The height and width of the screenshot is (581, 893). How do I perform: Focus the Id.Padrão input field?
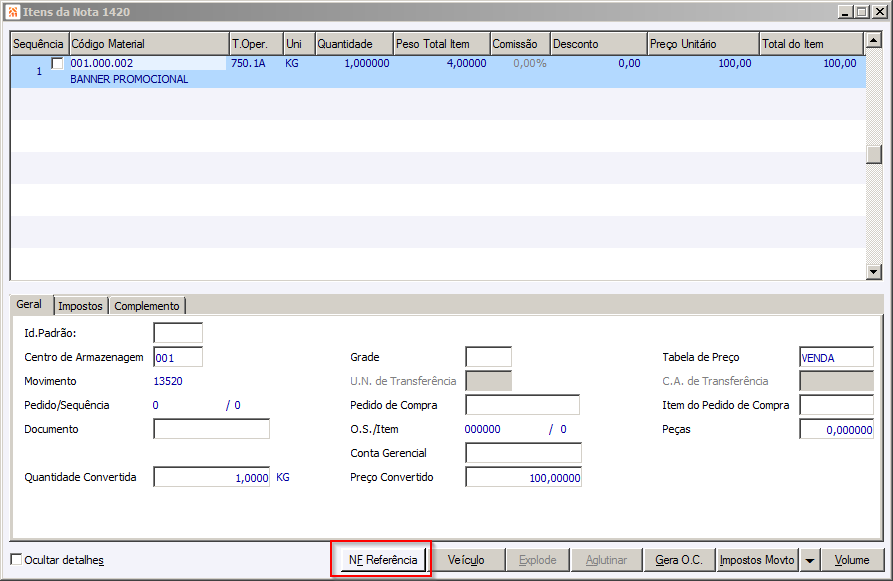178,333
